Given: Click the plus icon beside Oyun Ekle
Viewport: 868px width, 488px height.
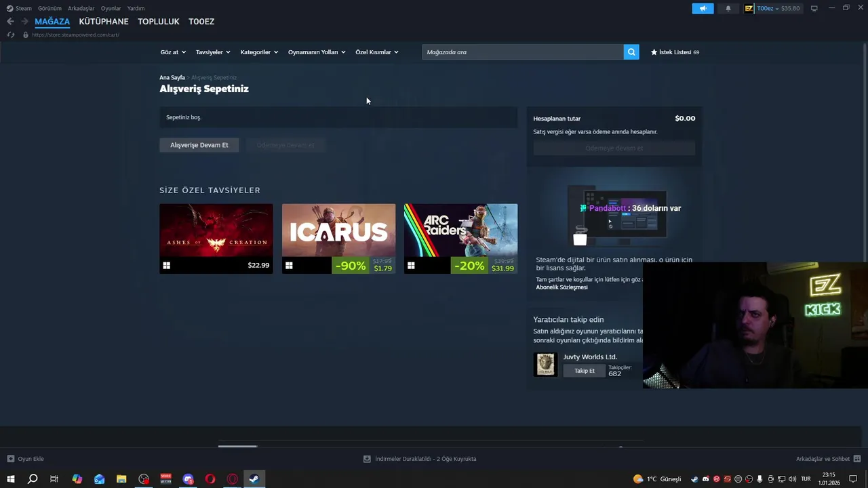Looking at the screenshot, I should click(10, 459).
